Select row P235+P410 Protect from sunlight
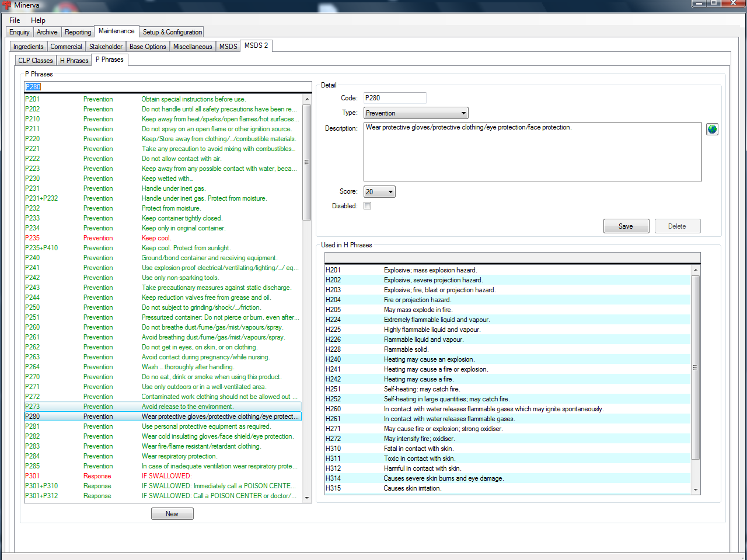This screenshot has height=560, width=747. click(x=162, y=248)
